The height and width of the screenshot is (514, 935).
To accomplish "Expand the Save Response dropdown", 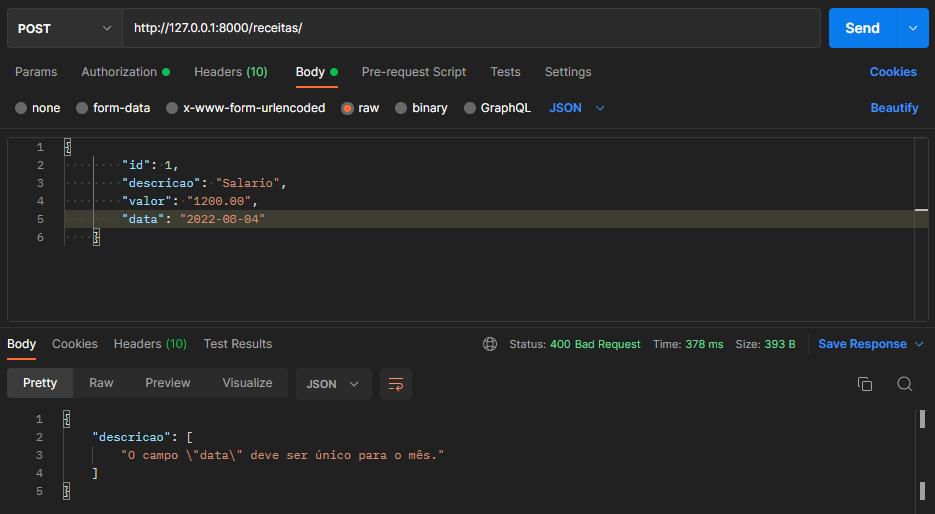I will click(919, 344).
